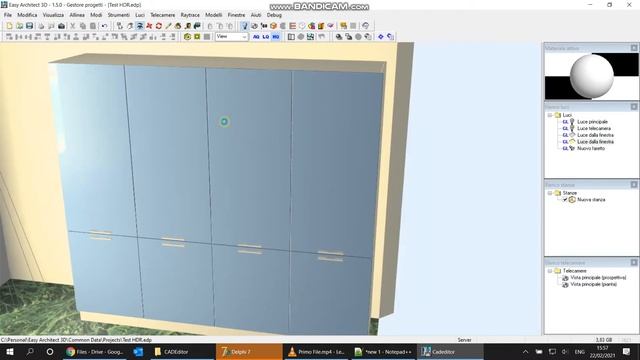
Task: Toggle HQ high quality mode button
Action: pos(276,37)
